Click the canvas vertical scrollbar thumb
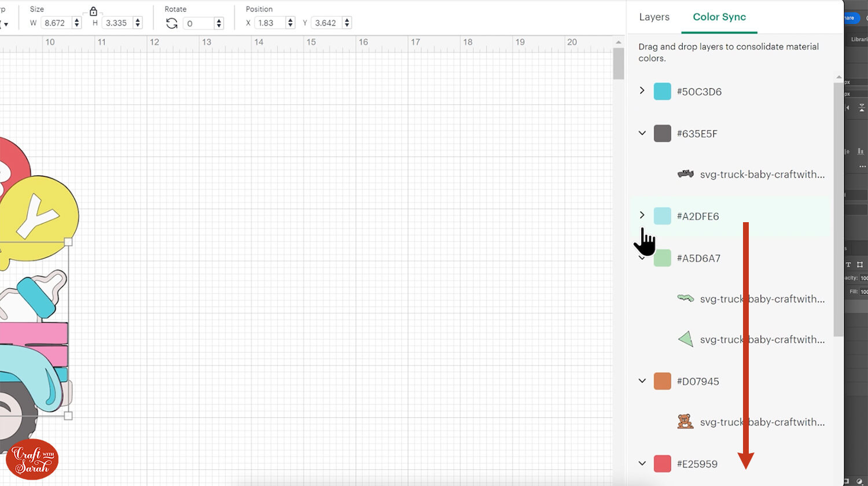Image resolution: width=868 pixels, height=486 pixels. 619,64
